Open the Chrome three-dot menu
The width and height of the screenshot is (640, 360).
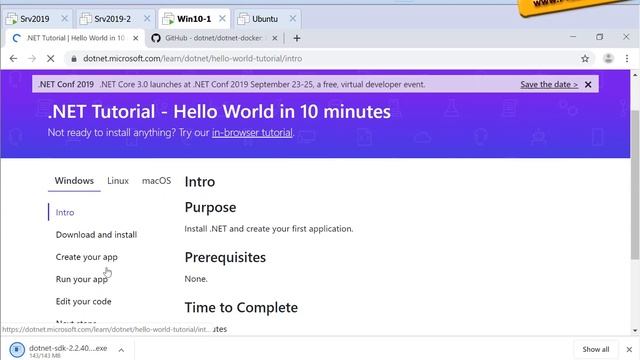click(627, 59)
